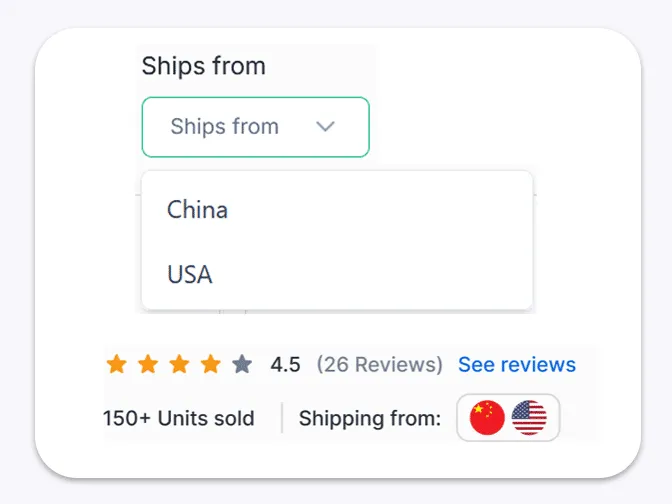672x504 pixels.
Task: Click the first orange rating star
Action: pyautogui.click(x=117, y=364)
